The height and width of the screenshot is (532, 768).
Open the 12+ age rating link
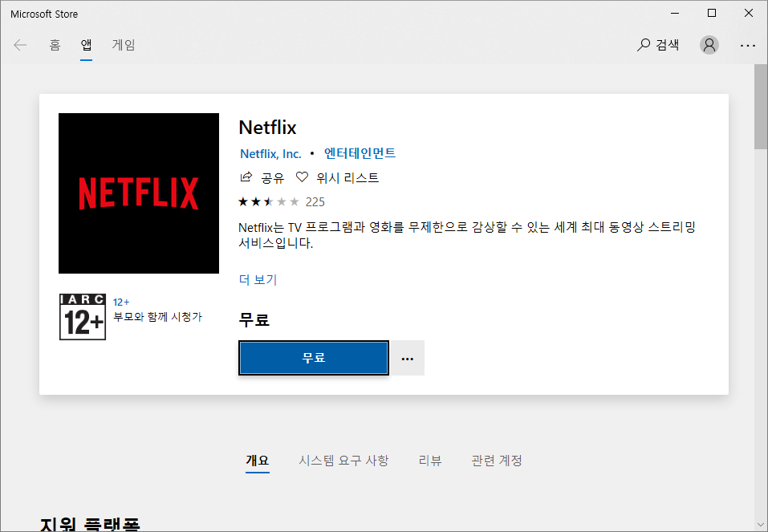(121, 303)
